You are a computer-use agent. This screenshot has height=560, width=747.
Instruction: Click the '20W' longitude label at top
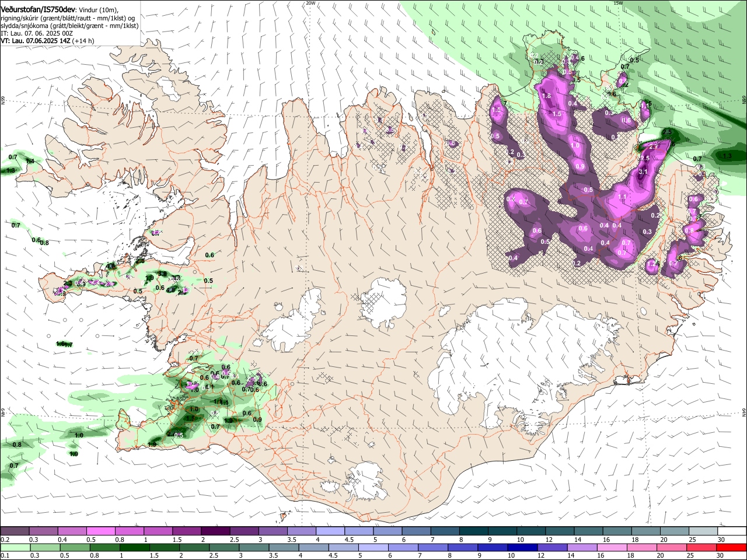pos(310,3)
